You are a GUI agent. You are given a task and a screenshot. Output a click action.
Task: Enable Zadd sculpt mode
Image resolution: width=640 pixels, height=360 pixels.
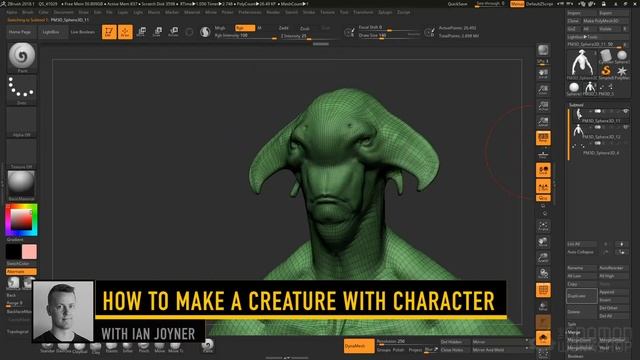(284, 28)
